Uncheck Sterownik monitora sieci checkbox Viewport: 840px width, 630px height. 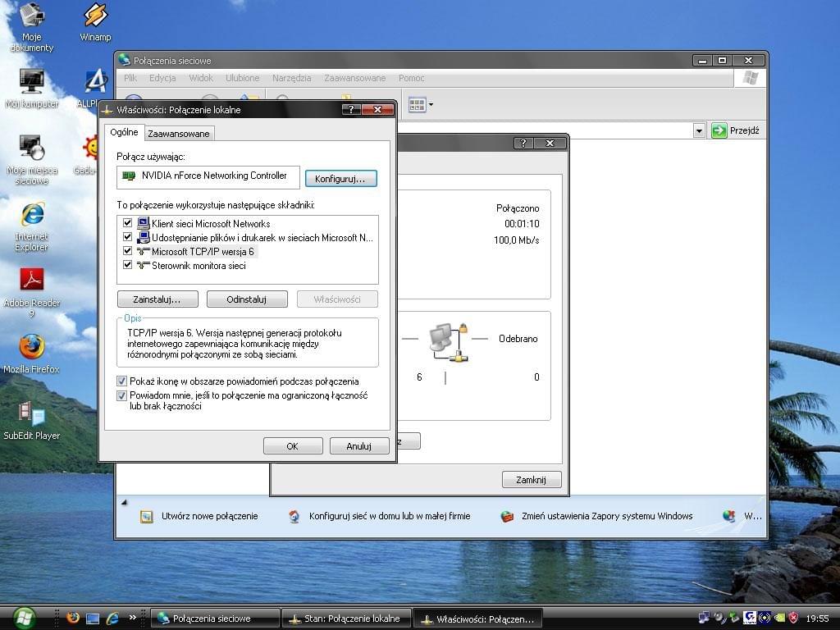tap(127, 265)
